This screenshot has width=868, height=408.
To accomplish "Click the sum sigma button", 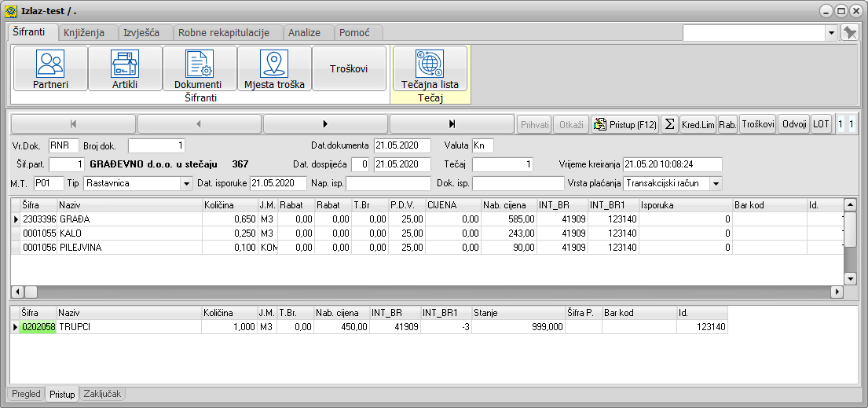I will [668, 124].
